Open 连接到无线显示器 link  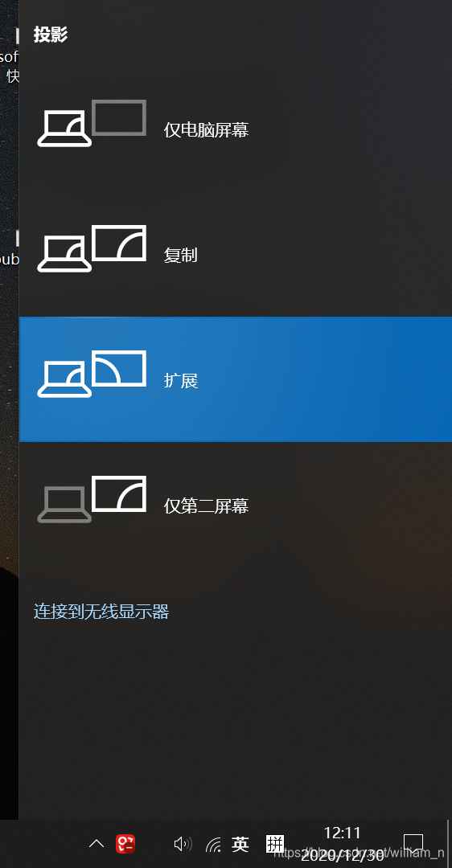[101, 612]
